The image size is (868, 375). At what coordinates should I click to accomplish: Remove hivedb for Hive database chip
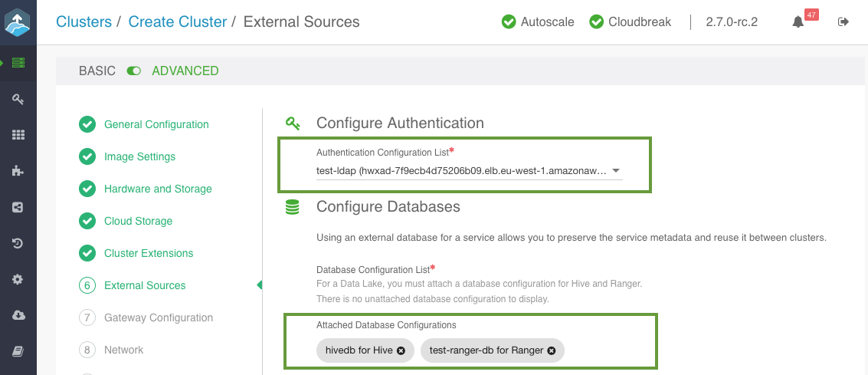pyautogui.click(x=402, y=350)
